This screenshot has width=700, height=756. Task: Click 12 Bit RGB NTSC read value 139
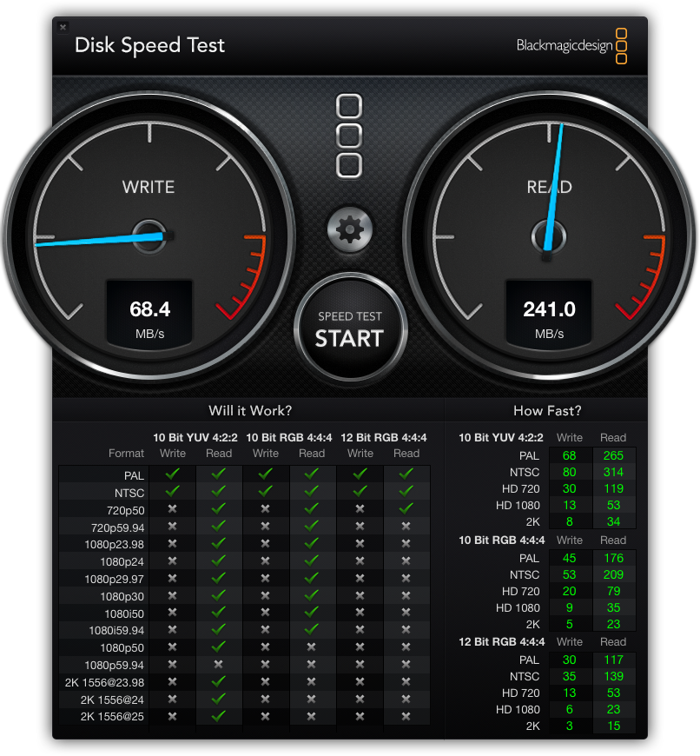(x=613, y=676)
